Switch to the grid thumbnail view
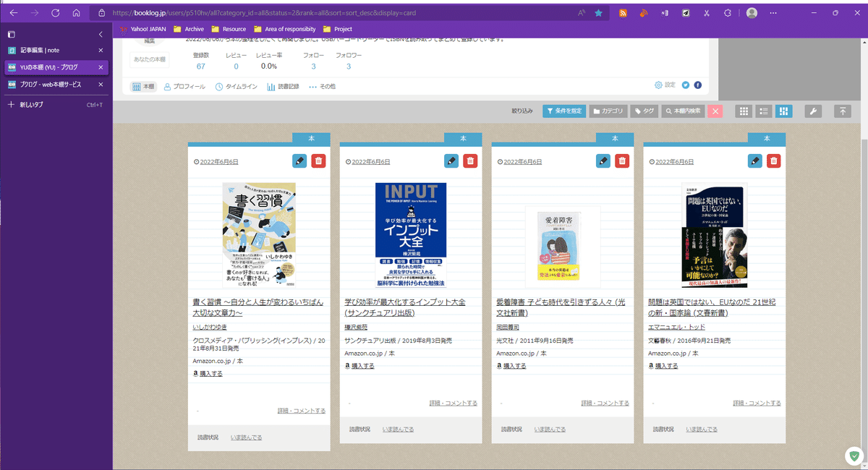Viewport: 868px width, 470px height. click(x=744, y=111)
